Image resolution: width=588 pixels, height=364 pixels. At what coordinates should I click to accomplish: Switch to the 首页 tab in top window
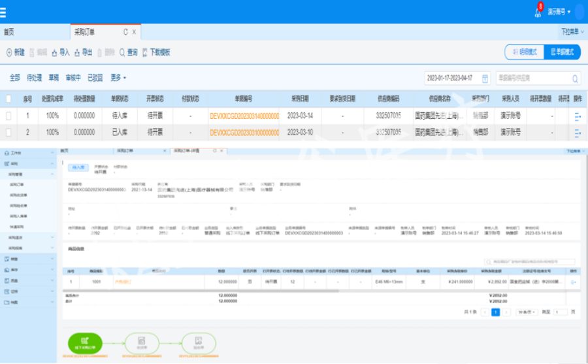point(9,32)
